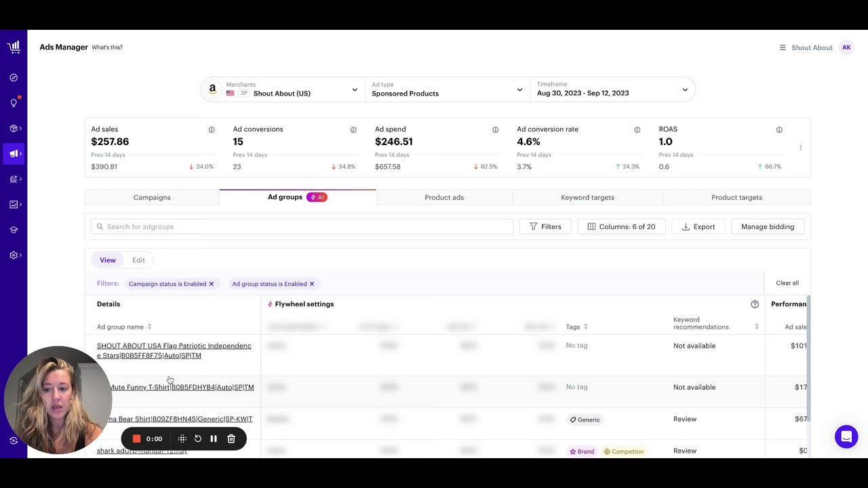868x488 pixels.
Task: Click the info icon next to Ad conversions
Action: (353, 129)
